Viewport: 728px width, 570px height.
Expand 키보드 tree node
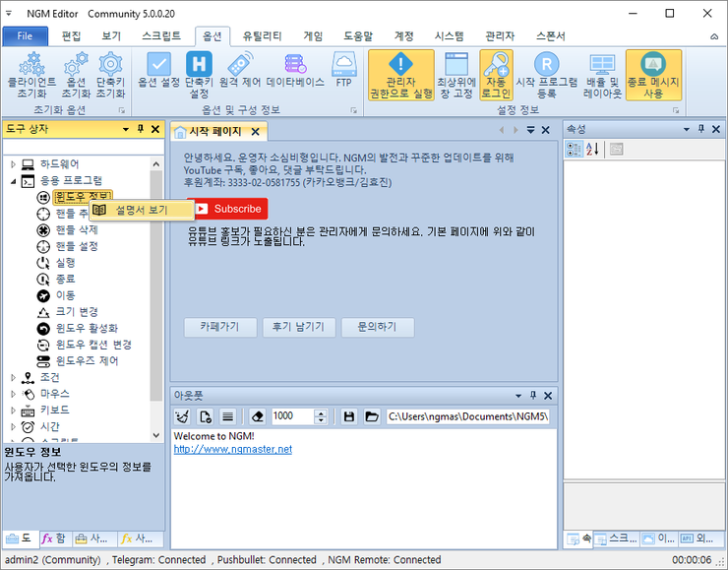coord(13,411)
